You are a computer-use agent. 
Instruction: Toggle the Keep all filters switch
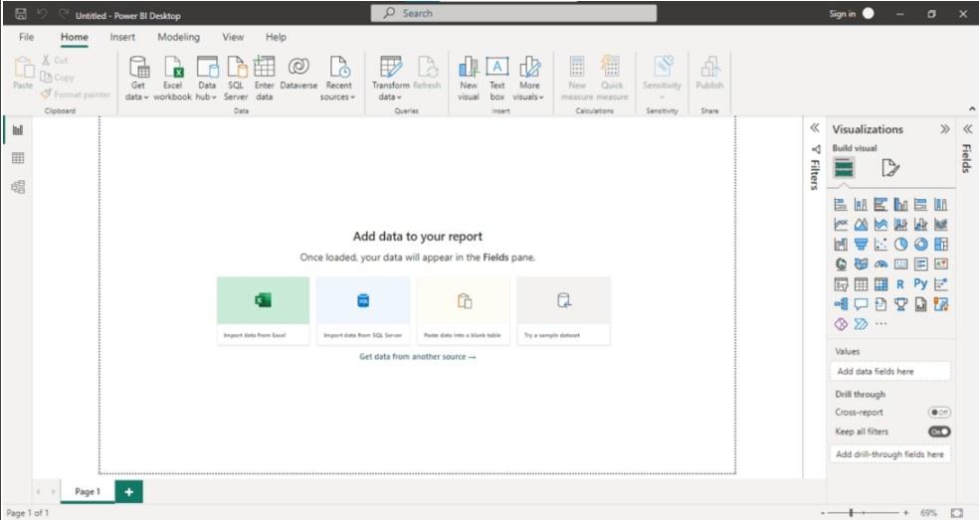pos(939,432)
